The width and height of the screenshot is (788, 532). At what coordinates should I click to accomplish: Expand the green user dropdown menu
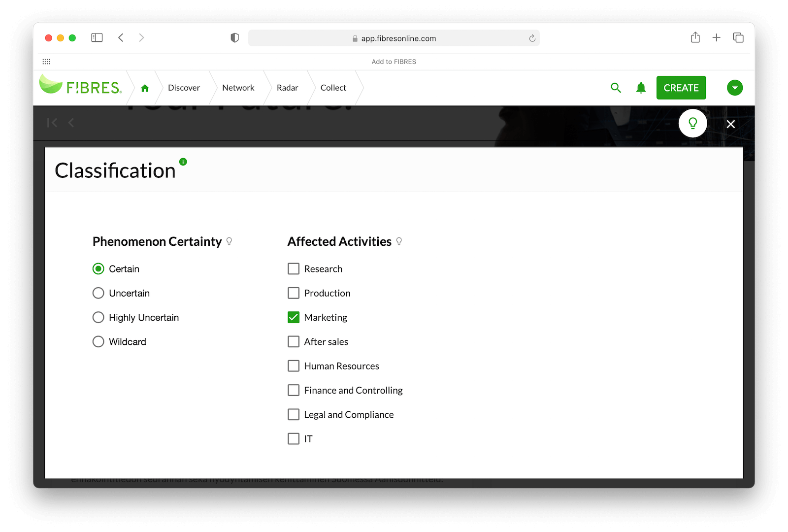734,88
